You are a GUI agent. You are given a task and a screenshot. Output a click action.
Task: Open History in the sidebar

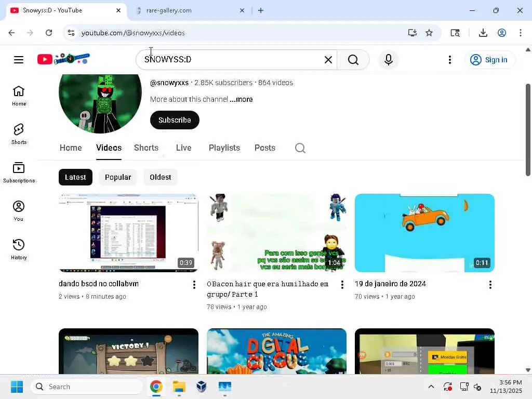19,249
